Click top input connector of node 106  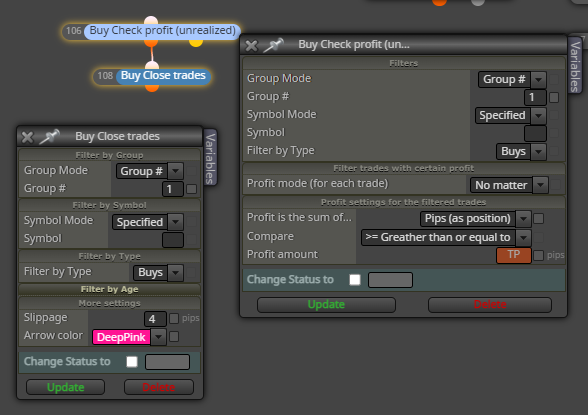point(151,20)
